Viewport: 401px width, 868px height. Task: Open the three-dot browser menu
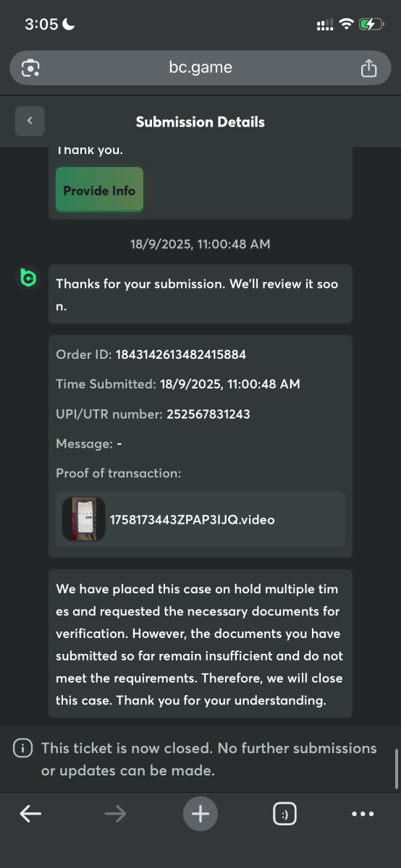click(x=363, y=814)
